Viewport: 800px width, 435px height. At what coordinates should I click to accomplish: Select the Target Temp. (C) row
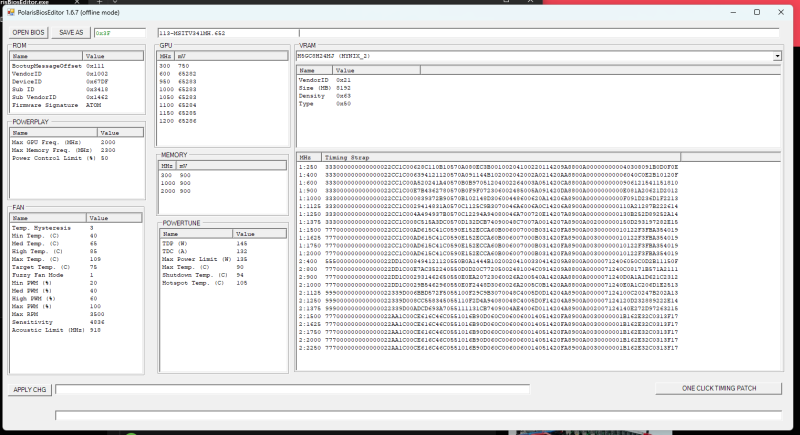tap(76, 267)
